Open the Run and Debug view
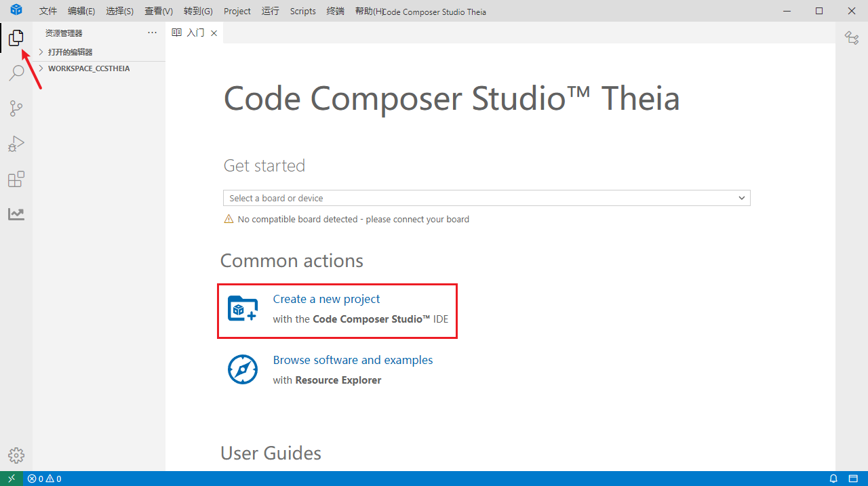Viewport: 868px width, 486px height. pyautogui.click(x=16, y=144)
